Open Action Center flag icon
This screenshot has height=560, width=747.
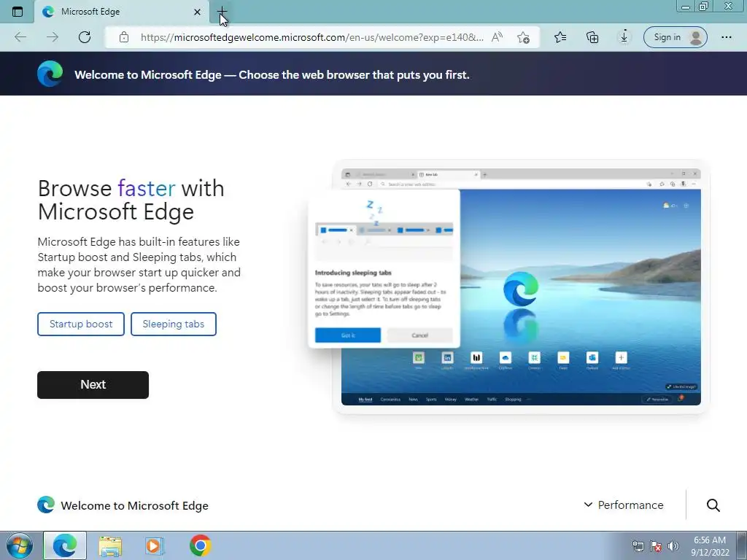coord(656,546)
